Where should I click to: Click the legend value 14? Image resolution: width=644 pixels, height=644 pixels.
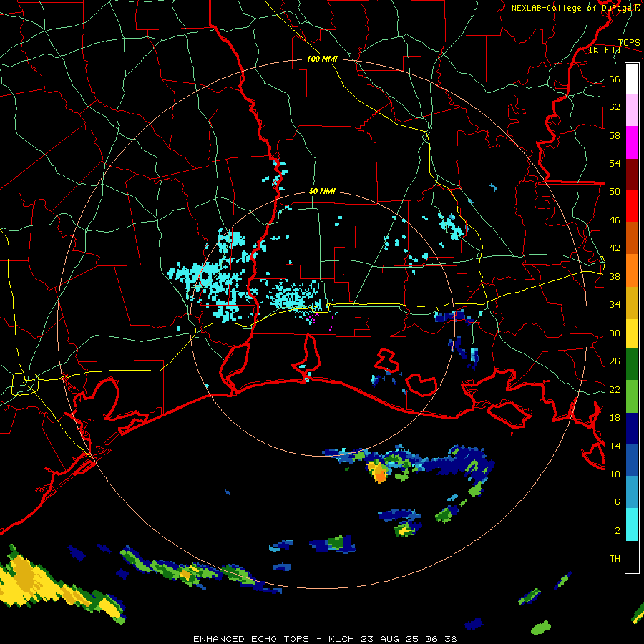(615, 446)
